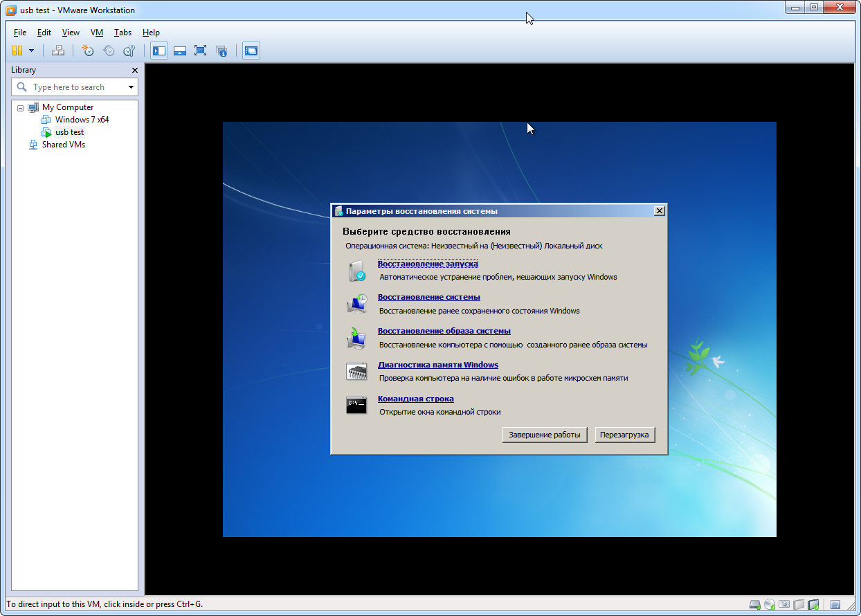Open the Help menu
The image size is (861, 616).
(x=151, y=33)
